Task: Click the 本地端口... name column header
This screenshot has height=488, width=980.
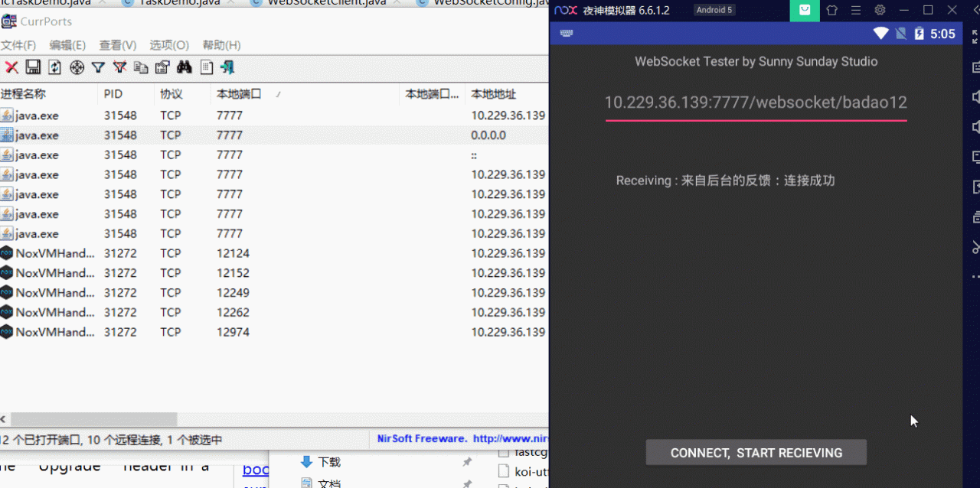Action: [x=433, y=94]
